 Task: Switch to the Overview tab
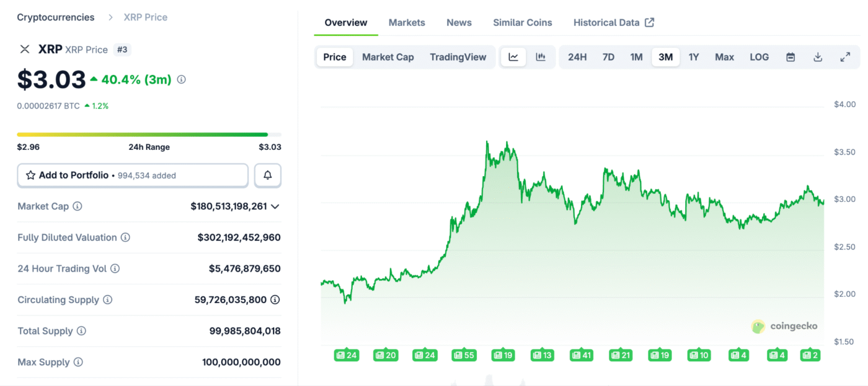[346, 22]
